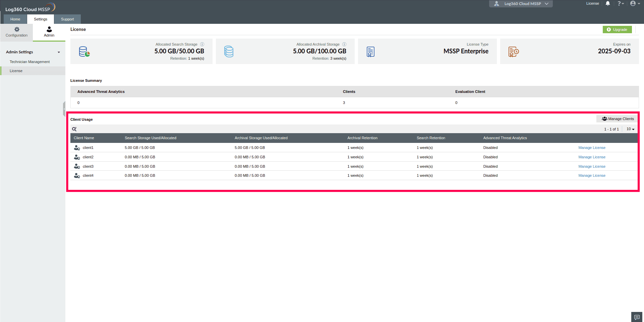Click the Client Name column header
Image resolution: width=644 pixels, height=322 pixels.
[84, 138]
